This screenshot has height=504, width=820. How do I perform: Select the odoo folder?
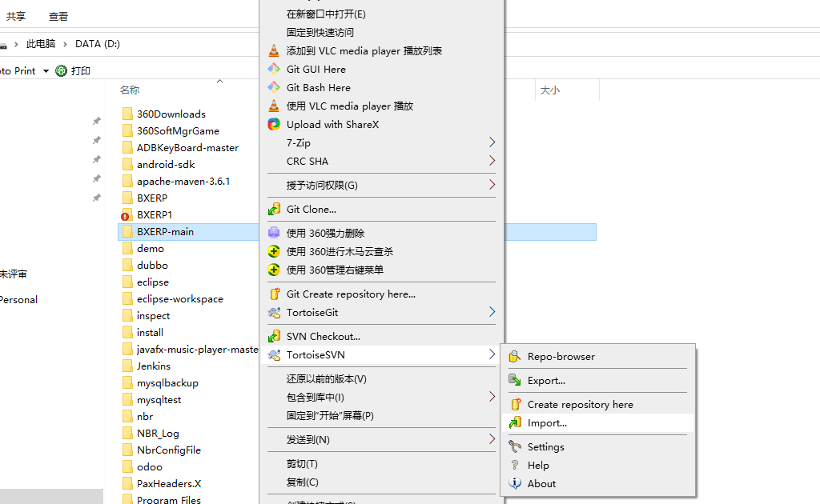[x=150, y=467]
